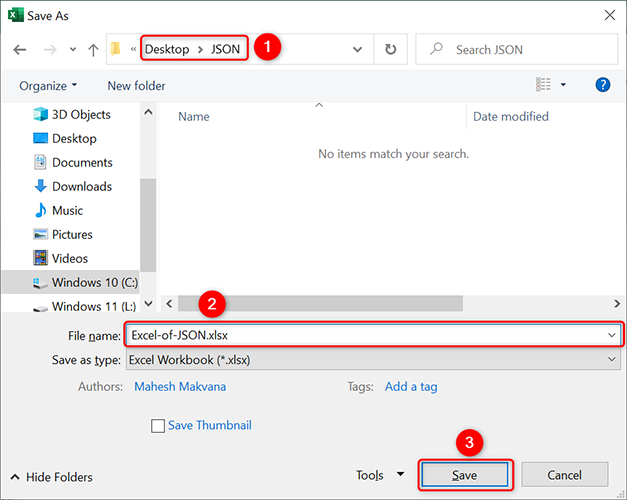
Task: Enable the Save Thumbnail checkbox
Action: pyautogui.click(x=158, y=426)
